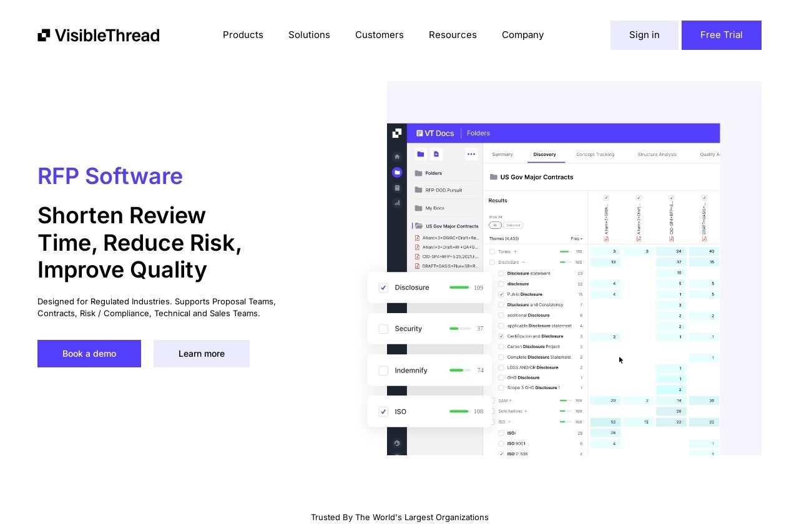
Task: Open the three-dot more options button
Action: click(x=471, y=154)
